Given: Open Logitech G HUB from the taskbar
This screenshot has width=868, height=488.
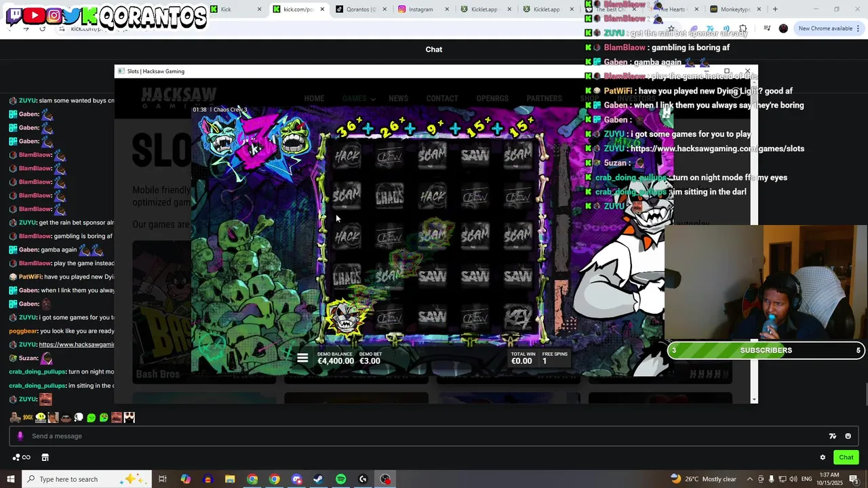Looking at the screenshot, I should point(363,479).
